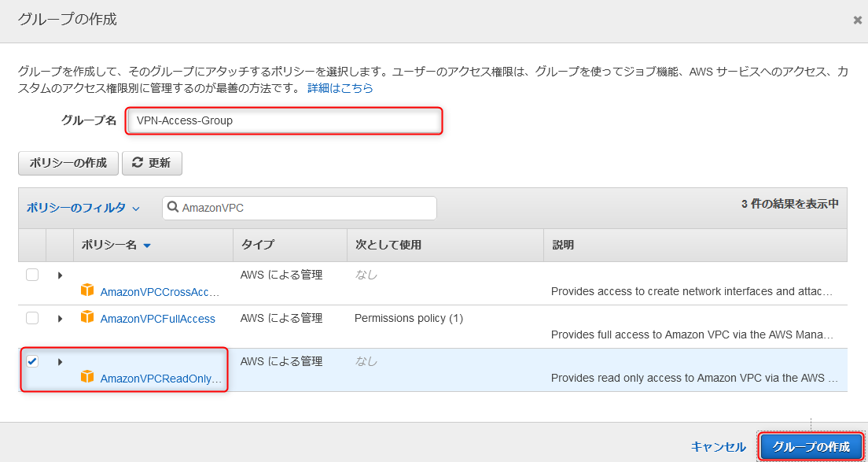Click the orange box icon beside AmazonVPCReadOnly…
The width and height of the screenshot is (868, 462).
(87, 377)
